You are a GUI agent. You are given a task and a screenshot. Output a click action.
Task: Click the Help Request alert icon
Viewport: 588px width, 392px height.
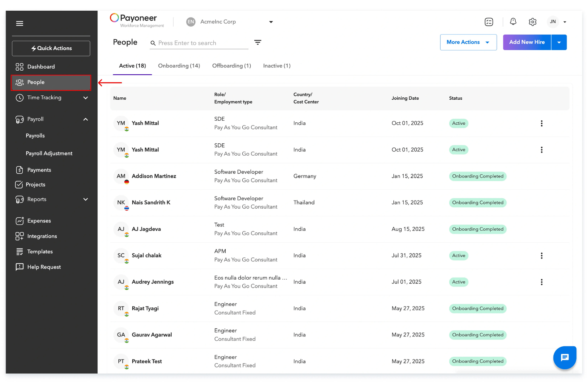(x=19, y=267)
